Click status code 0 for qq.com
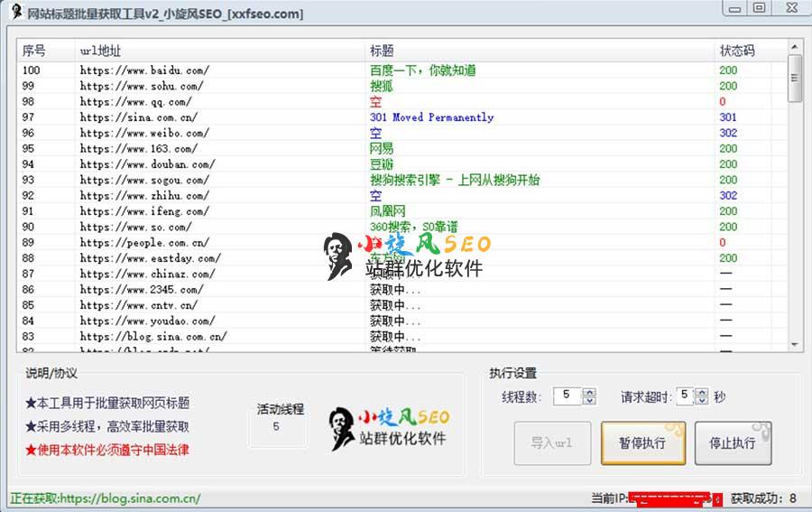Viewport: 812px width, 512px height. click(723, 101)
